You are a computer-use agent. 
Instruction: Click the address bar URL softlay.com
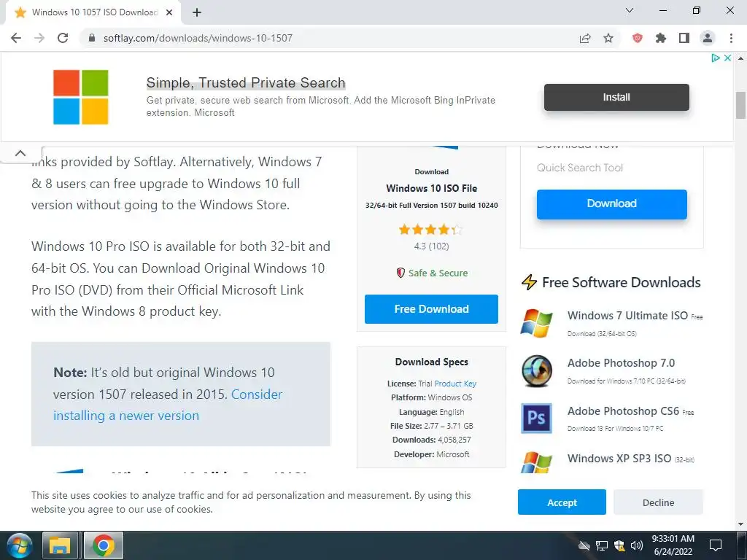pyautogui.click(x=198, y=38)
